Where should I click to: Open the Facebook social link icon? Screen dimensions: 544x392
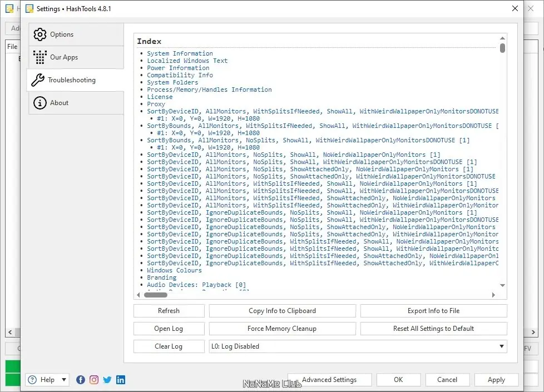pos(81,380)
